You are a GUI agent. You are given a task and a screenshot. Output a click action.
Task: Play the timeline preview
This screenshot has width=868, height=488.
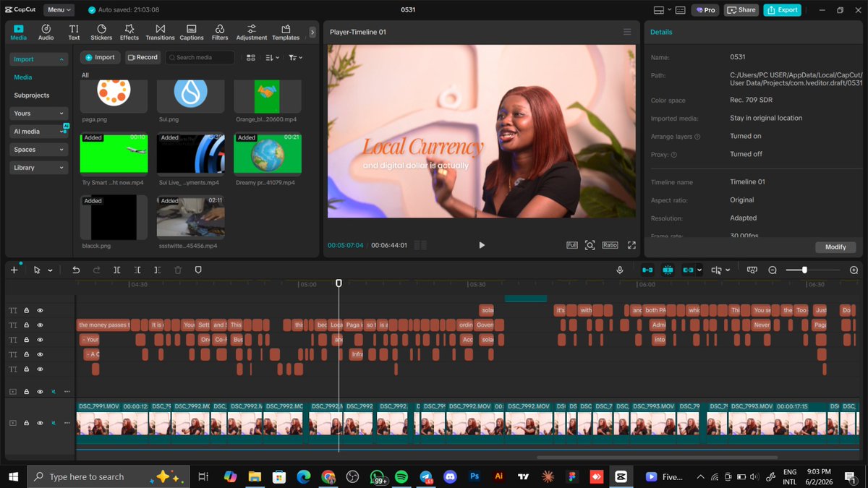(482, 245)
